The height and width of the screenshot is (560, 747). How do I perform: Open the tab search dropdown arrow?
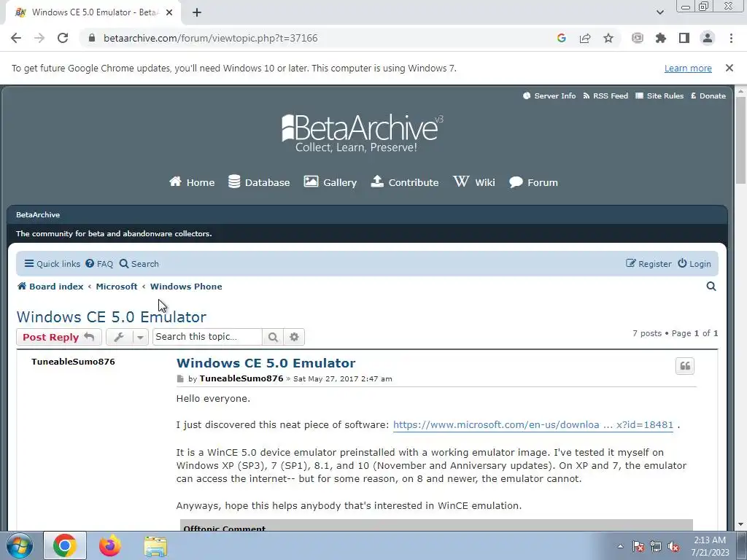659,12
